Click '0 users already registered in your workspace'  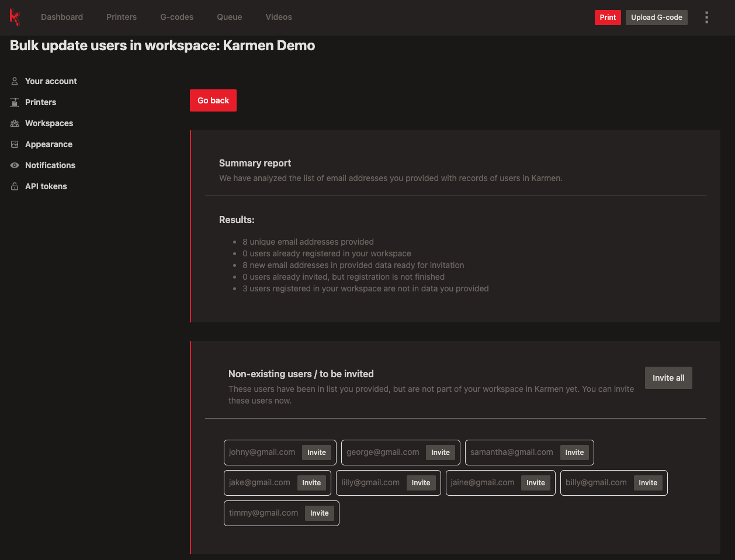coord(327,253)
